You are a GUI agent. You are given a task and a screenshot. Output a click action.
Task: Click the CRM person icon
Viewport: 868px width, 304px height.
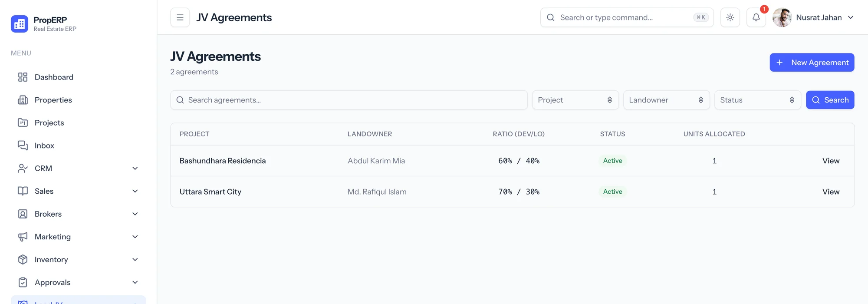point(23,169)
